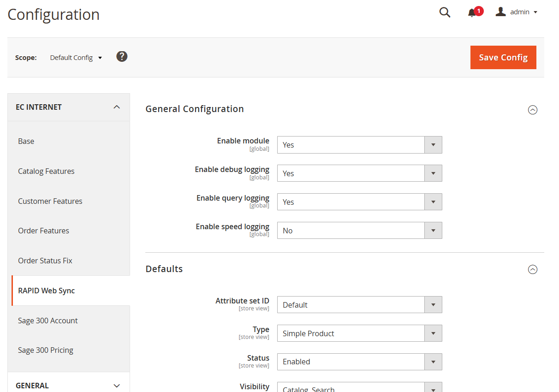
Task: Click the Attribute set ID label
Action: tap(242, 301)
